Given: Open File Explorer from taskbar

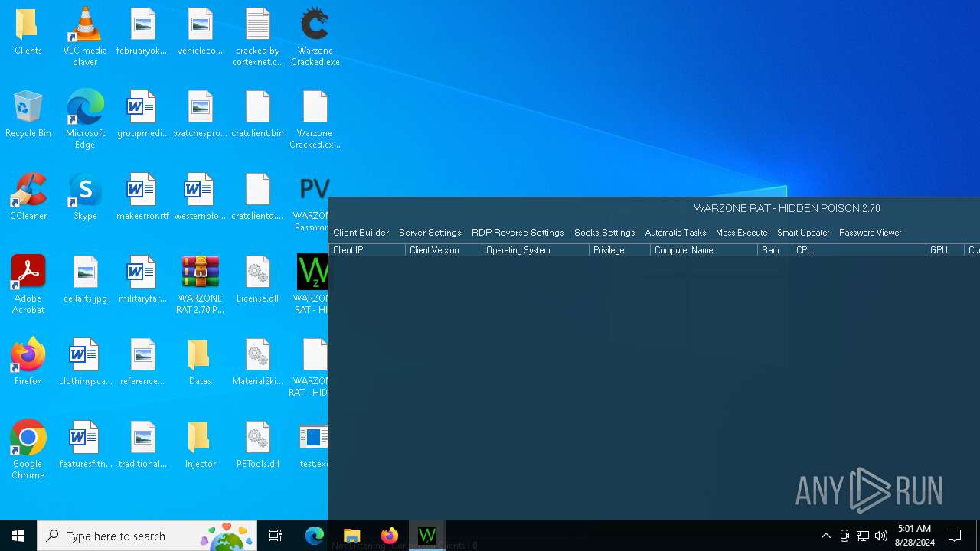Looking at the screenshot, I should pos(351,536).
